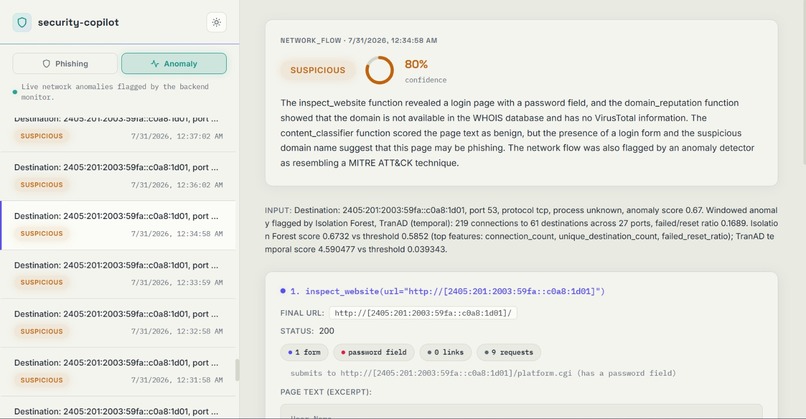Click the green live status dot
The height and width of the screenshot is (419, 806).
[x=15, y=92]
